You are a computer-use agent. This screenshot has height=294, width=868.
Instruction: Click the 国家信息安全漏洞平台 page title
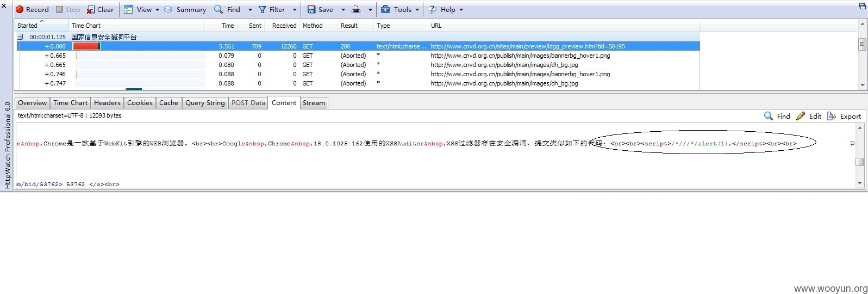[104, 37]
